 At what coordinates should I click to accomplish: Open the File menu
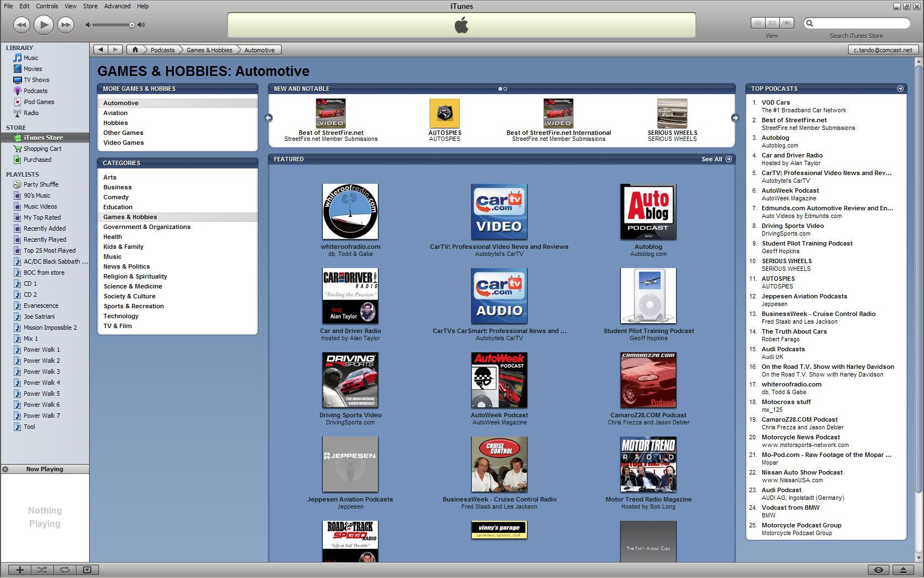(x=8, y=6)
